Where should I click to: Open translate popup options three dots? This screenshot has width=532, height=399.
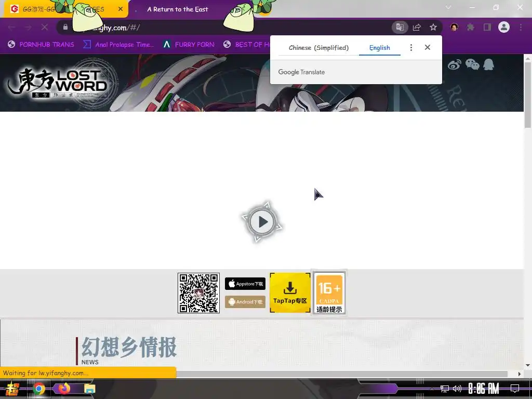[x=411, y=47]
